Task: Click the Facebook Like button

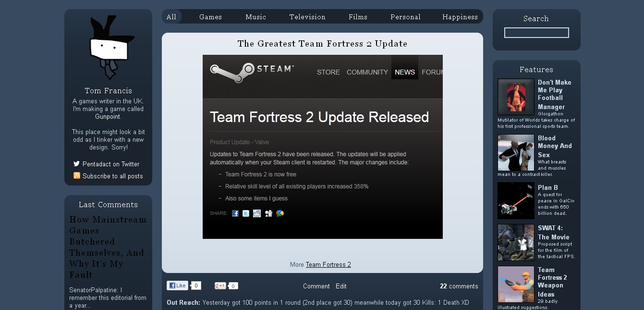Action: 177,285
